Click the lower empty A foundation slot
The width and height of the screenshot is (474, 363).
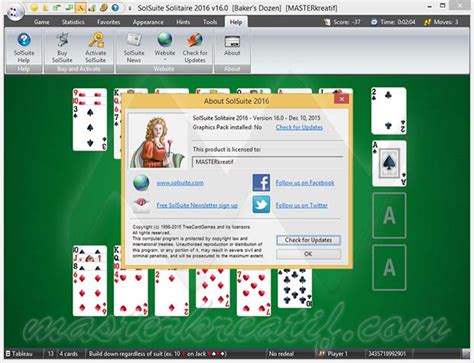(x=389, y=267)
